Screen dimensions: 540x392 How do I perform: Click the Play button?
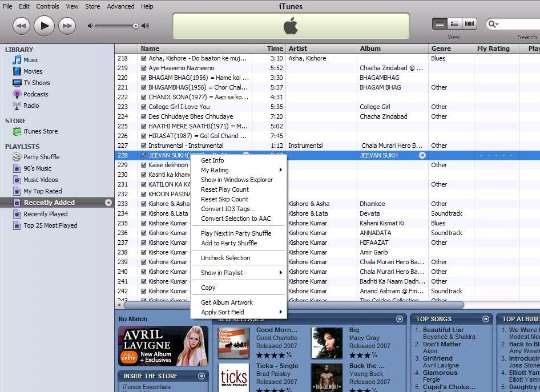(x=44, y=26)
